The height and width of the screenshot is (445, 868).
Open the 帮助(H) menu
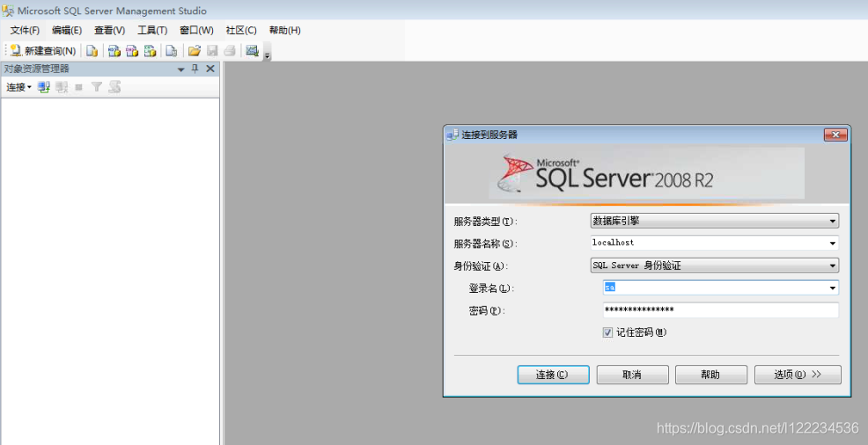[284, 31]
